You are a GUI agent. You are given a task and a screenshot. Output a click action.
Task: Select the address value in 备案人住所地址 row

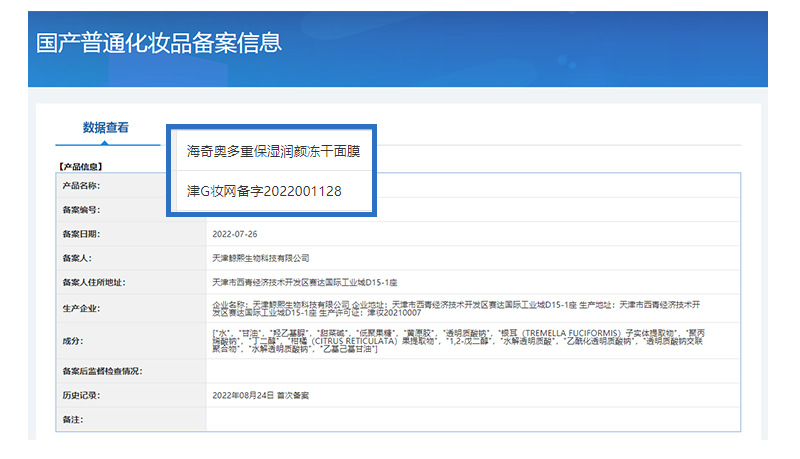tap(305, 283)
